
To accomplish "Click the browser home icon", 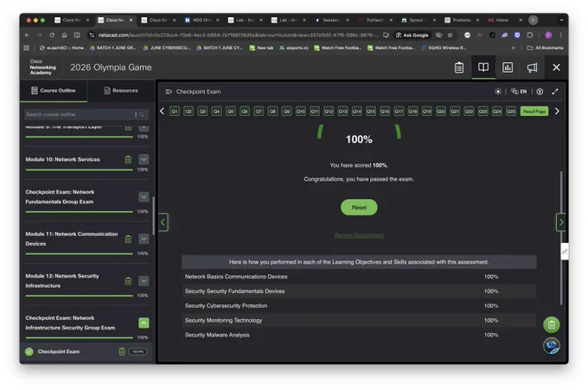I will [x=65, y=35].
